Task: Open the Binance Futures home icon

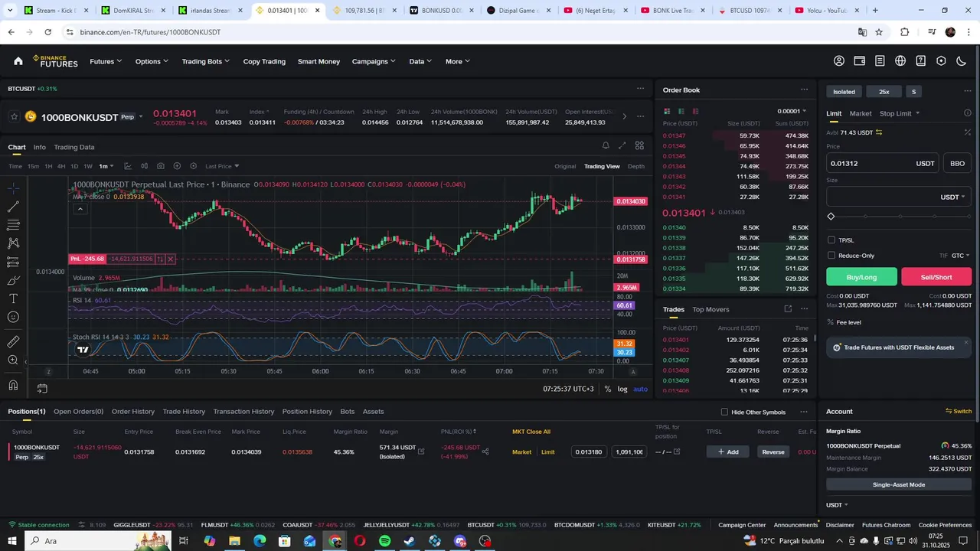Action: 18,61
